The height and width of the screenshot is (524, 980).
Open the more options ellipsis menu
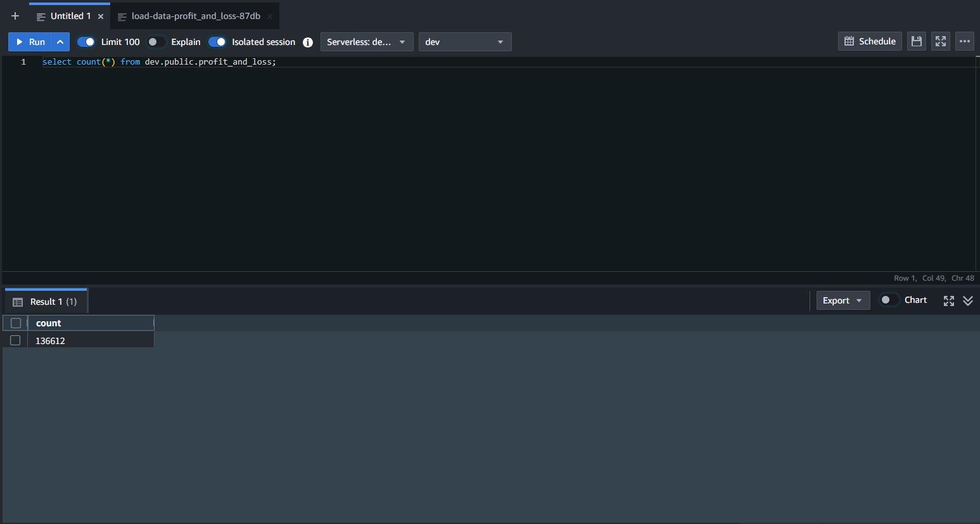[x=965, y=41]
